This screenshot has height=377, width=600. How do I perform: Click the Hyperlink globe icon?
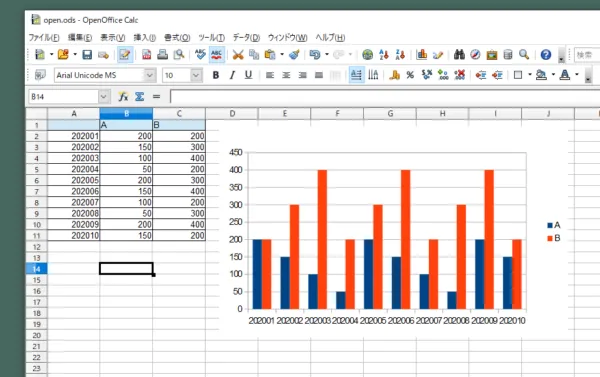point(367,55)
